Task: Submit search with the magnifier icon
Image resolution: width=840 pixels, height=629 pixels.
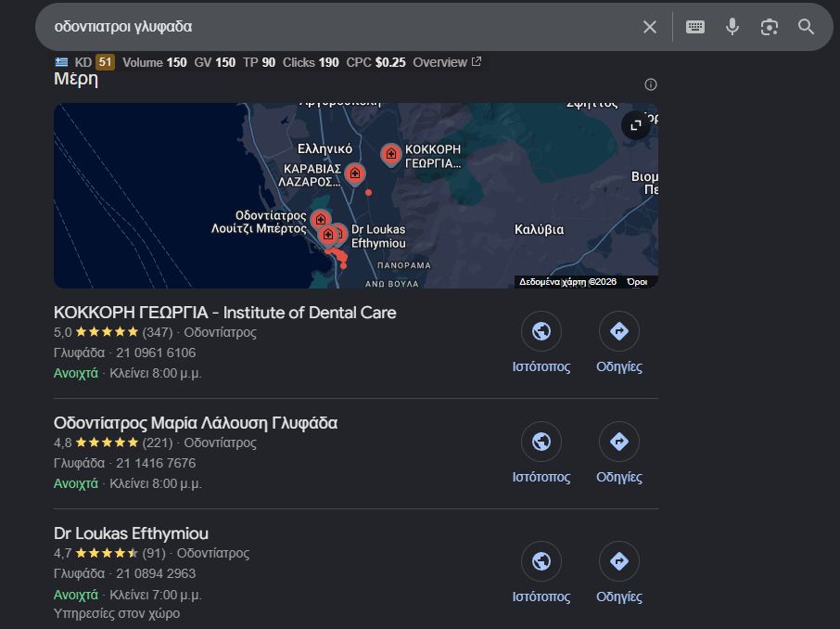Action: (806, 27)
